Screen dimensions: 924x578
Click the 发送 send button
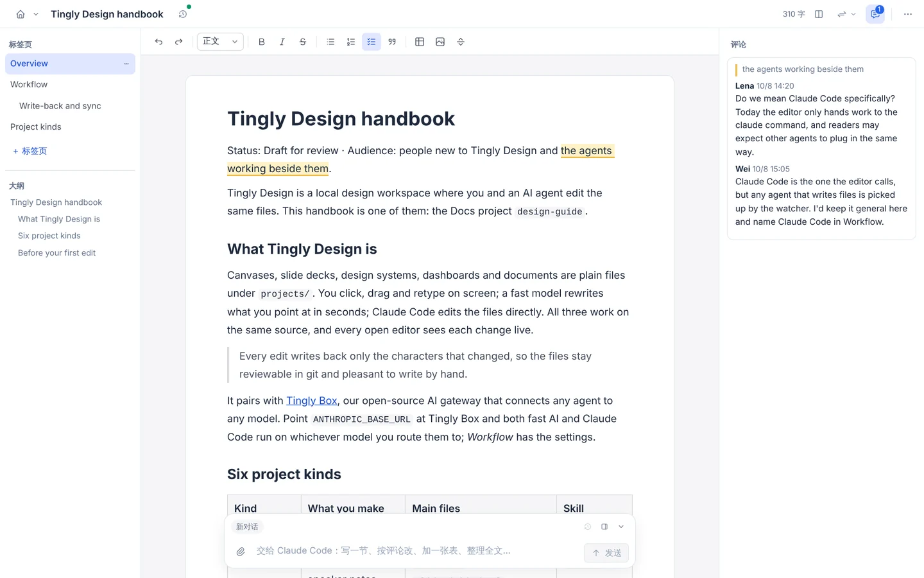pos(606,553)
